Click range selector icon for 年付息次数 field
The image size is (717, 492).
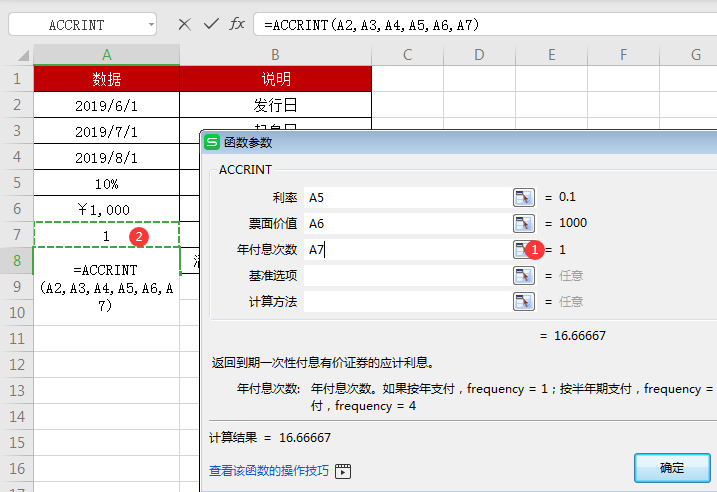pos(521,249)
